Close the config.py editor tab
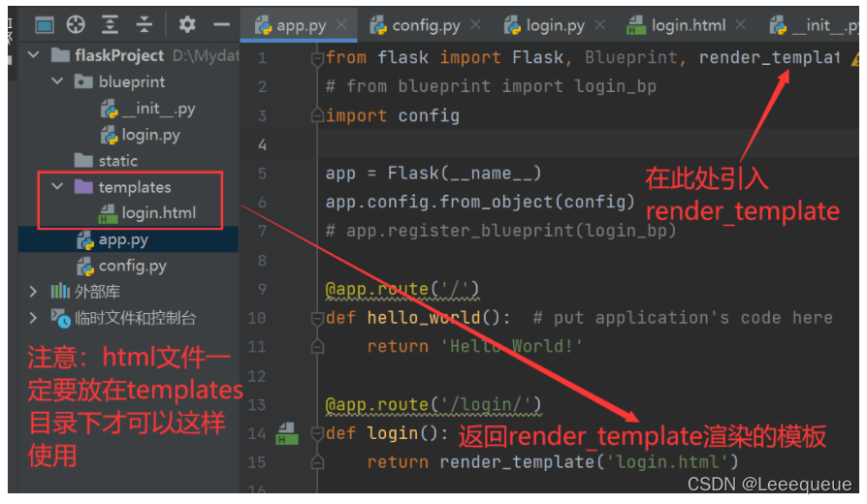This screenshot has height=504, width=867. tap(475, 24)
